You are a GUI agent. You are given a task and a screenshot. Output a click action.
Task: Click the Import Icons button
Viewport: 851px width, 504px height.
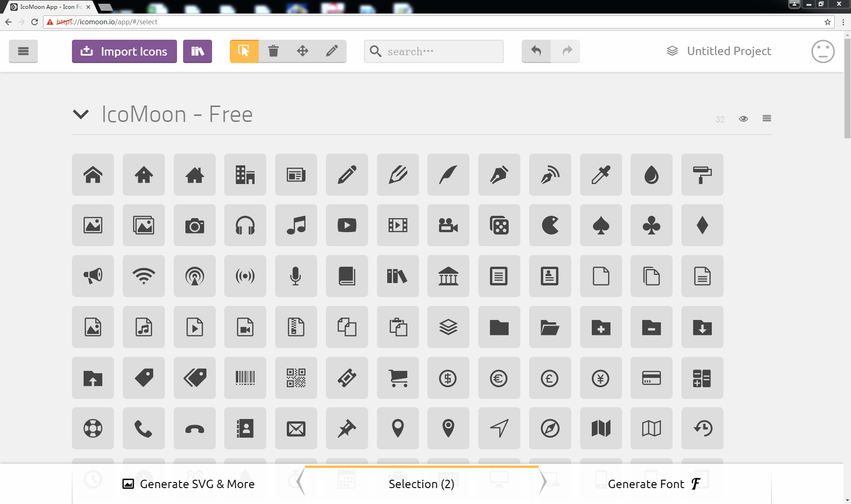(x=124, y=51)
